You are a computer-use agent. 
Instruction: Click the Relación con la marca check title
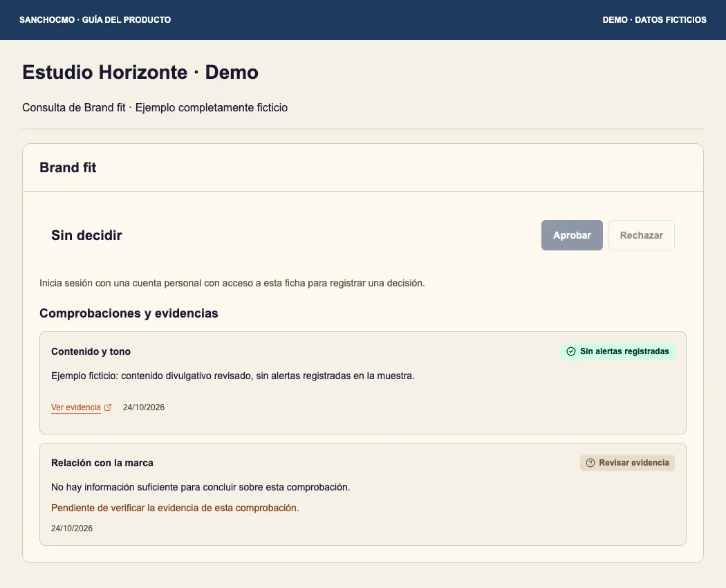[102, 463]
